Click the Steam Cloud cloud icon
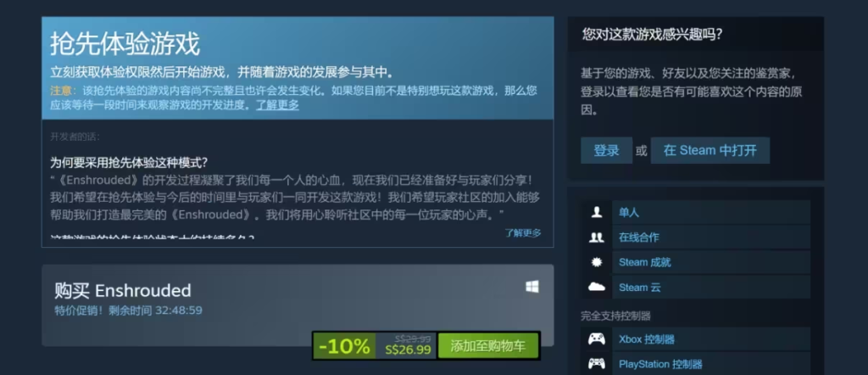The image size is (868, 375). [x=596, y=287]
